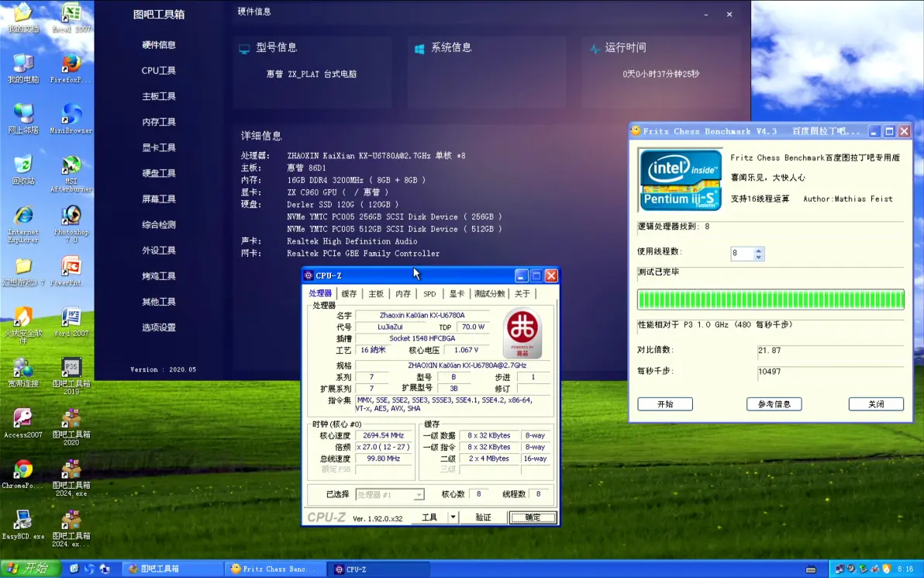Viewport: 924px width, 578px height.
Task: Open the Firefox desktop shortcut
Action: (71, 67)
